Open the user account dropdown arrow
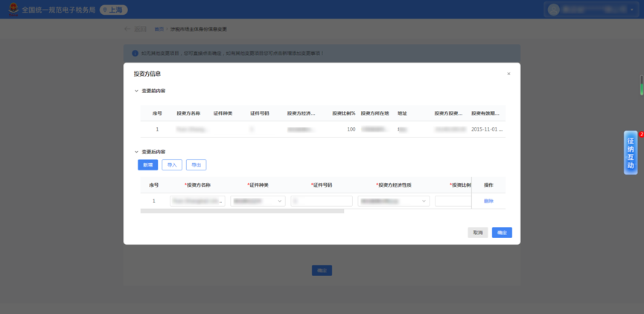This screenshot has width=644, height=314. pos(631,10)
